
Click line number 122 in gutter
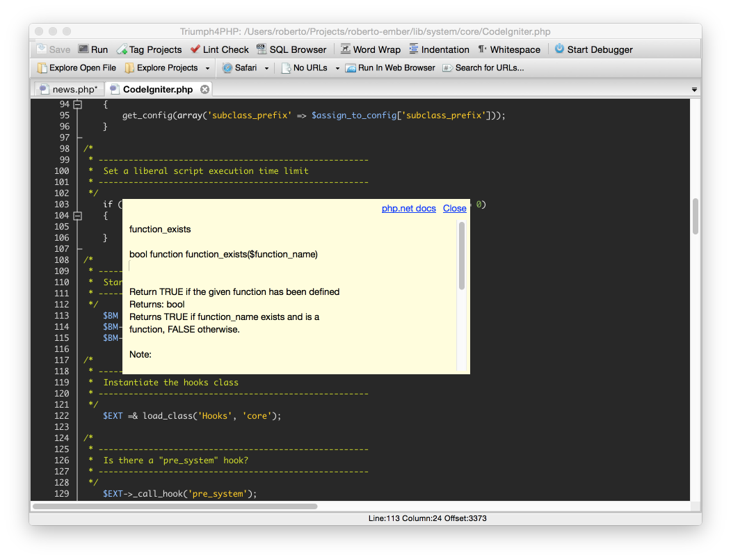pos(61,416)
